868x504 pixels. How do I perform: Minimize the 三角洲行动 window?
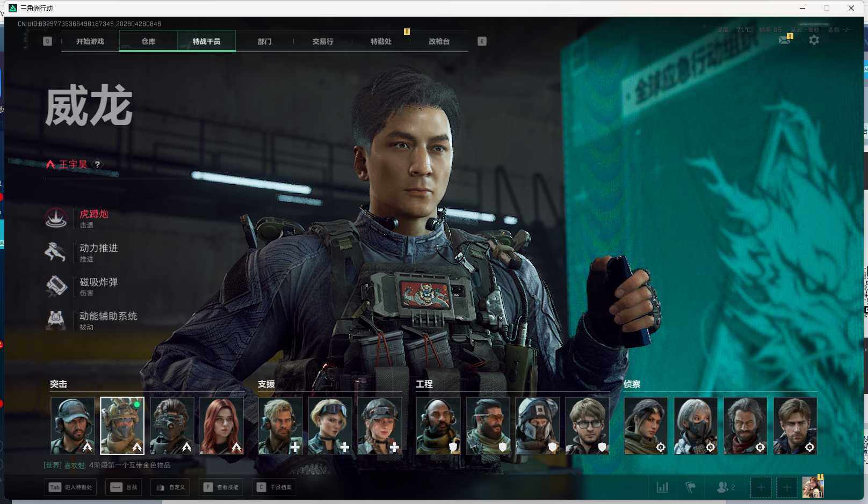tap(802, 8)
